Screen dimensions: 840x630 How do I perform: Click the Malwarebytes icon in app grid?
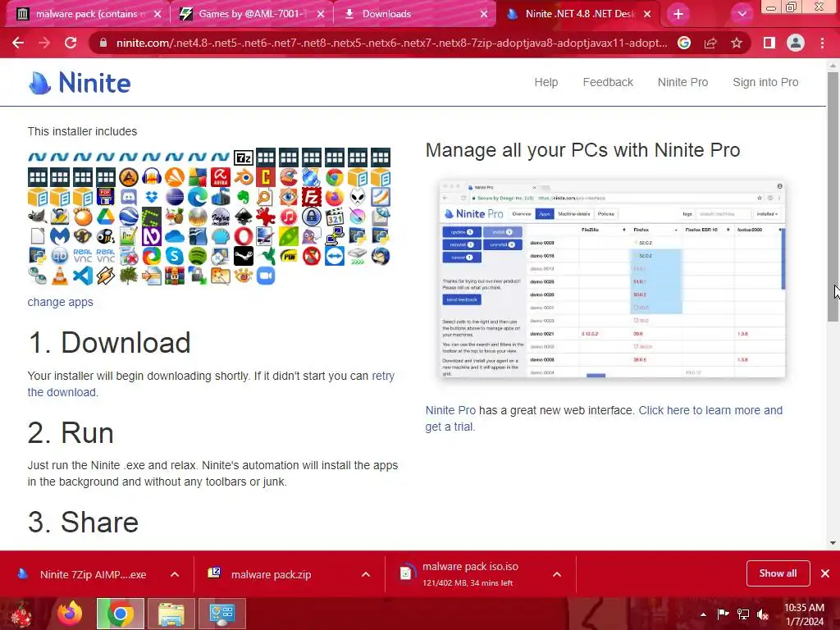[60, 236]
